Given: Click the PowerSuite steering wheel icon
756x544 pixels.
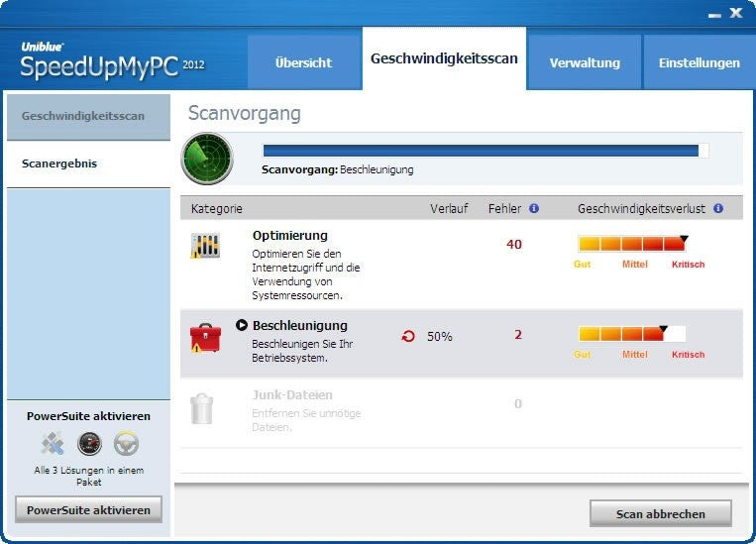Looking at the screenshot, I should [x=126, y=444].
